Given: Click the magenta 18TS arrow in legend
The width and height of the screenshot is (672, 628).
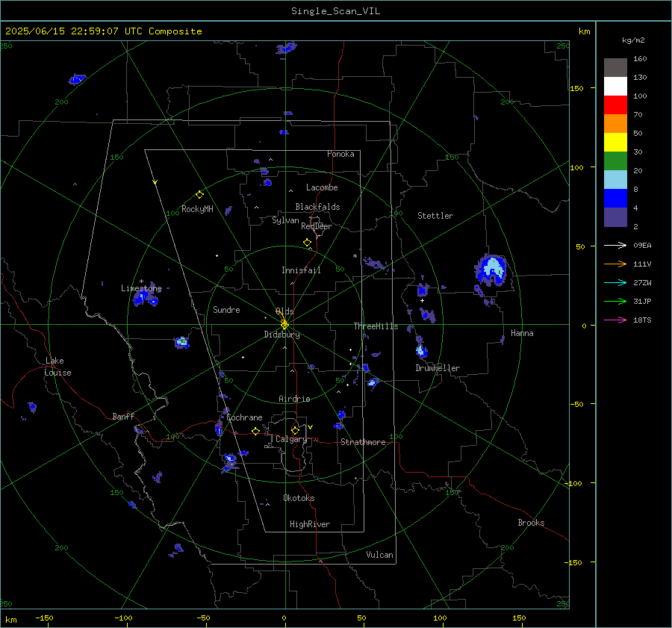Looking at the screenshot, I should point(615,320).
